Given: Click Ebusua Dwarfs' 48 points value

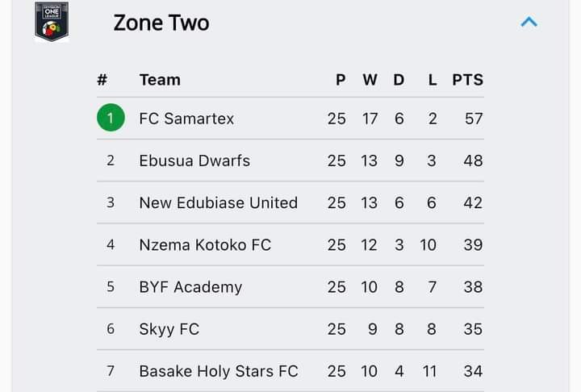Looking at the screenshot, I should 473,161.
